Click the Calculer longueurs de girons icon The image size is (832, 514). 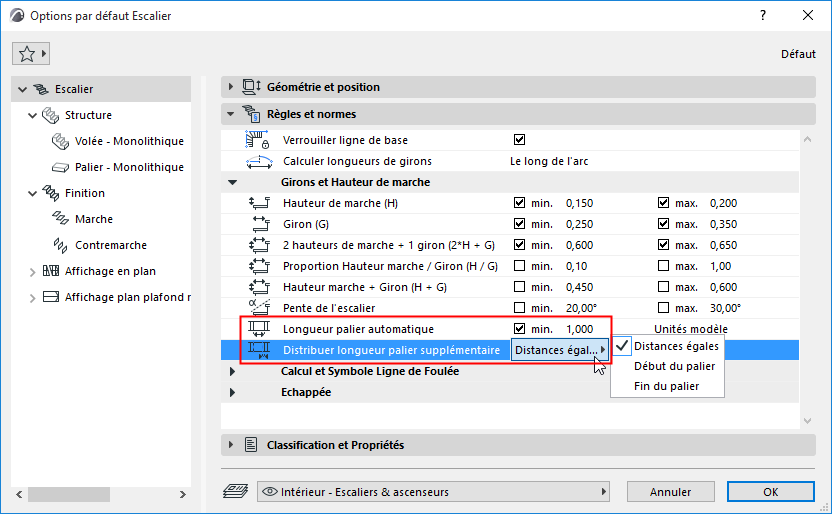pos(259,161)
